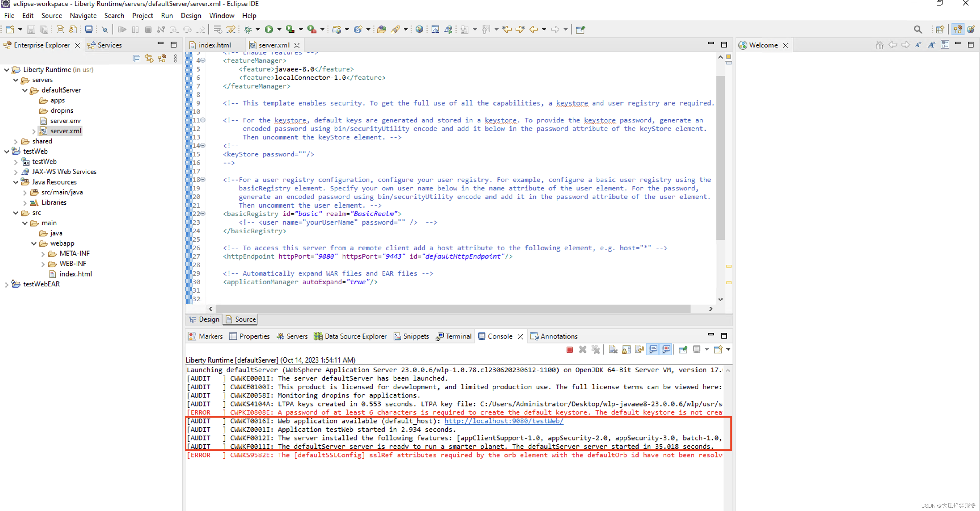Open the external web browser icon

click(420, 29)
